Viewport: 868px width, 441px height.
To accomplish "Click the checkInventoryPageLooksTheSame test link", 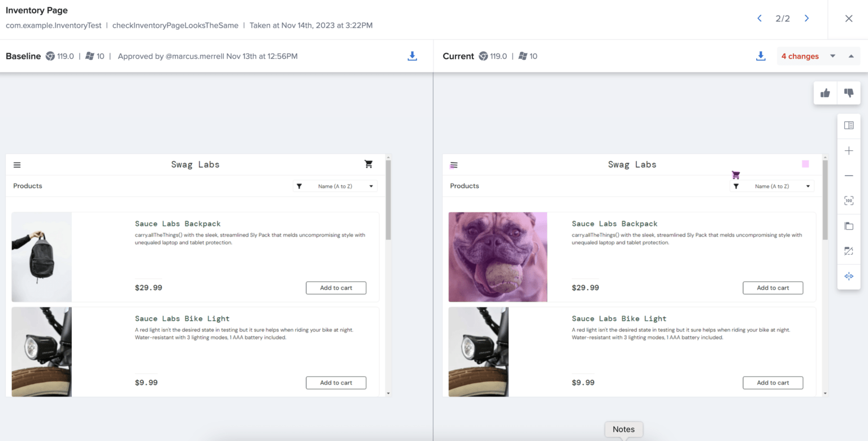I will [x=175, y=25].
